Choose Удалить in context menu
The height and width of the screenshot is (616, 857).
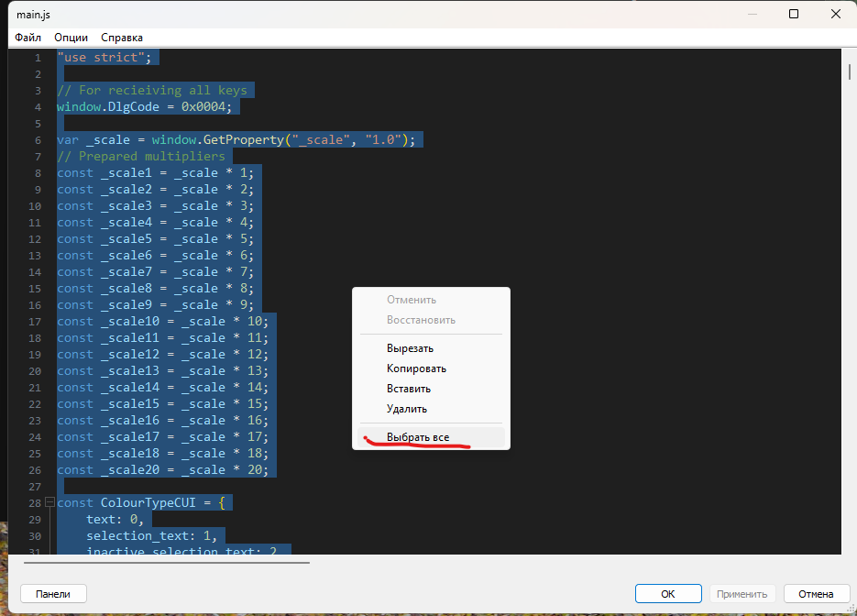[431, 409]
